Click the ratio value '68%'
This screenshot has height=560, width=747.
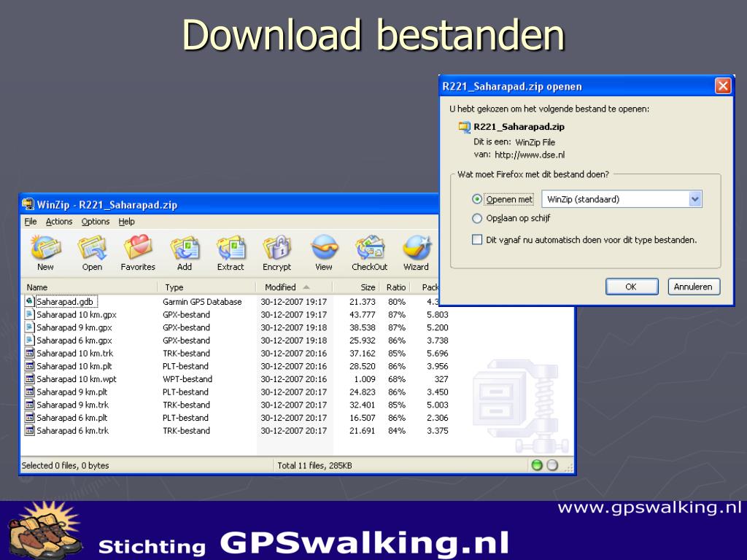[396, 378]
